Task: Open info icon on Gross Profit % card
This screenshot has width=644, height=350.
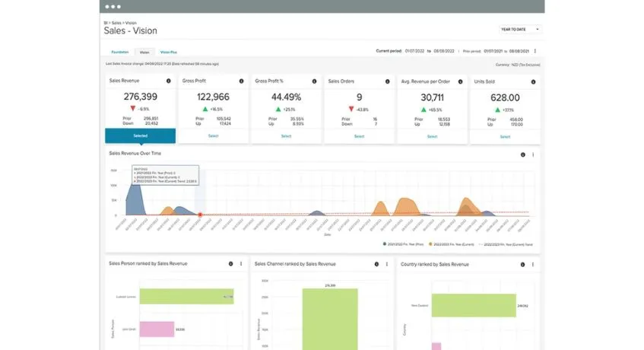Action: (x=314, y=81)
